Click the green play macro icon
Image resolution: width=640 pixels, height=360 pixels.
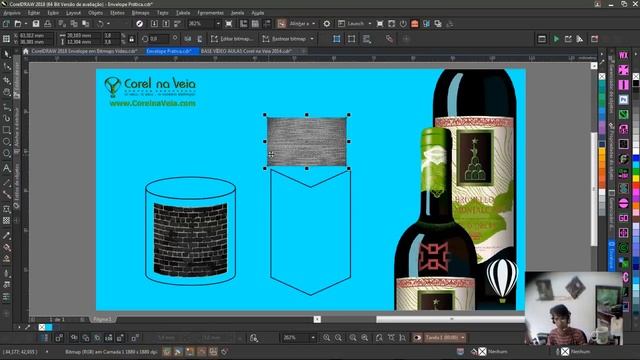(556, 39)
